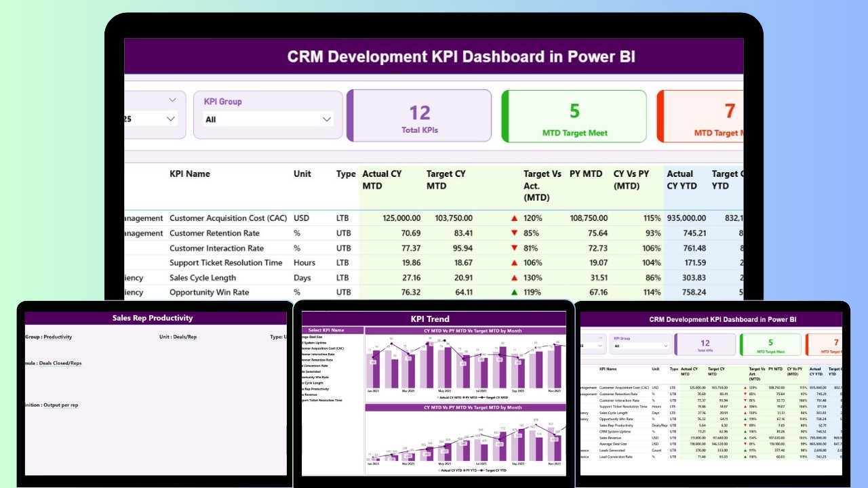Click Customer Retention Rate name in large dashboard
Screen dimensions: 868x488
[214, 233]
